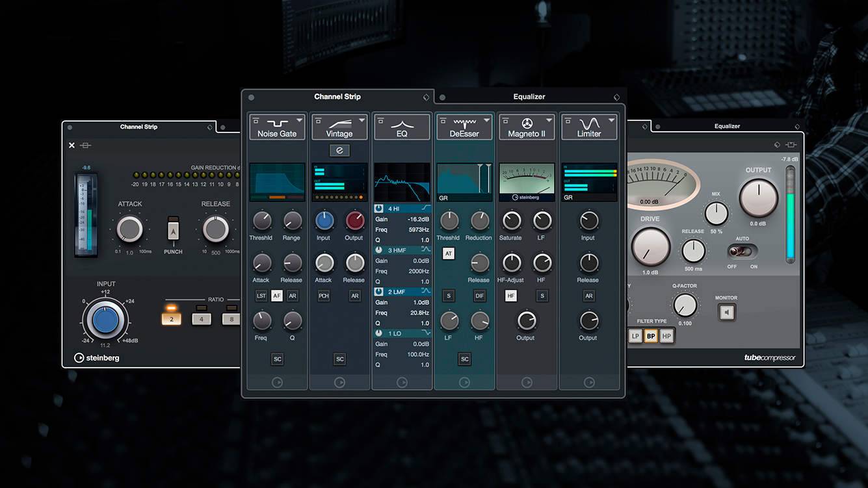Click the Vintage compressor curve icon
Viewport: 868px width, 488px height.
tap(339, 123)
